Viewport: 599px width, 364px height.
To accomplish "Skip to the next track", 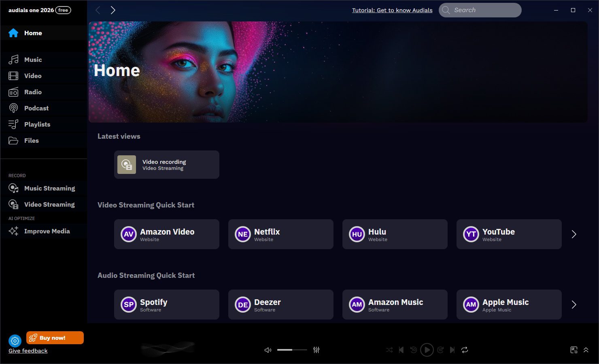I will tap(452, 350).
